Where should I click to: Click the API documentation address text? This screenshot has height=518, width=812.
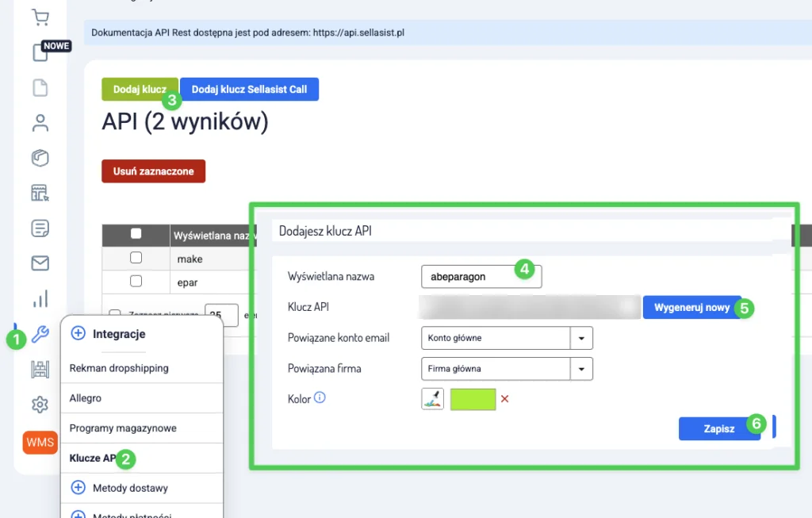coord(359,32)
